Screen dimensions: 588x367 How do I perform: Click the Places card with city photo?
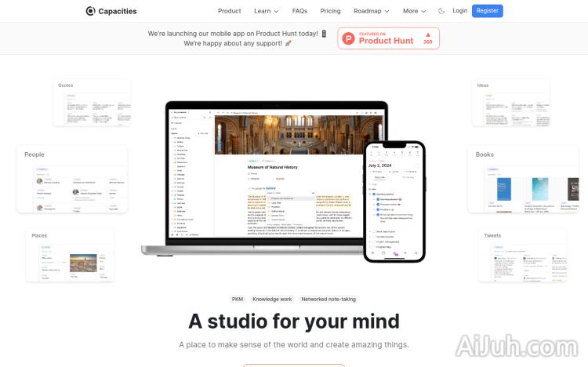[70, 255]
